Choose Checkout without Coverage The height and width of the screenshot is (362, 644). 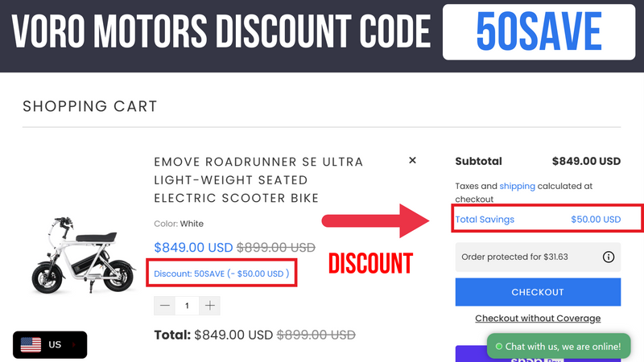538,319
